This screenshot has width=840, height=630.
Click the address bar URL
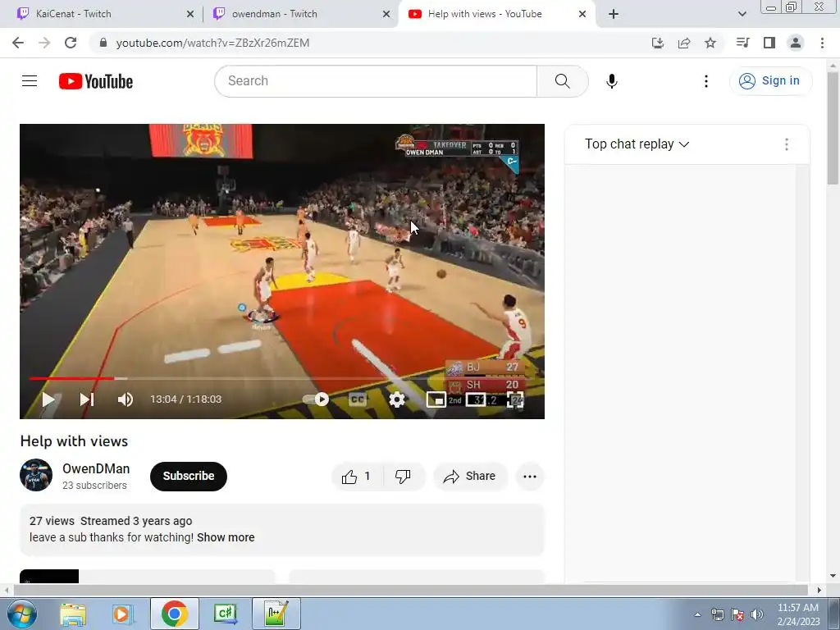(x=212, y=43)
